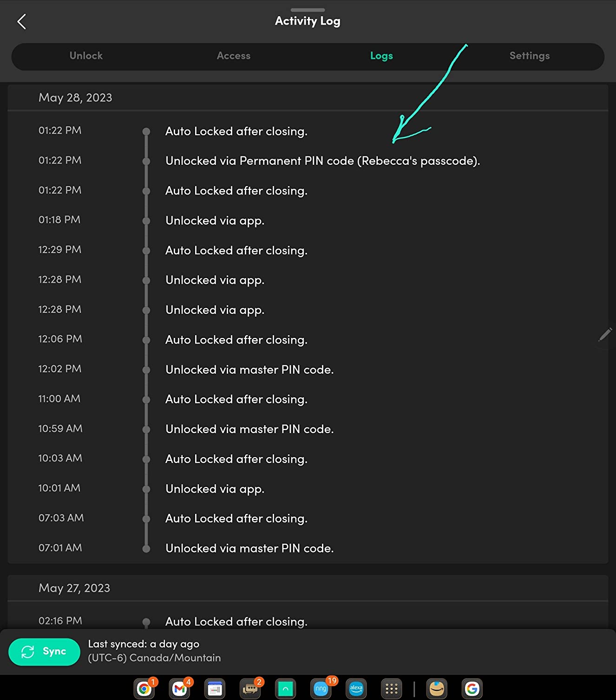Screen dimensions: 616x700
Task: Open the app drawer grid icon
Action: point(391,688)
